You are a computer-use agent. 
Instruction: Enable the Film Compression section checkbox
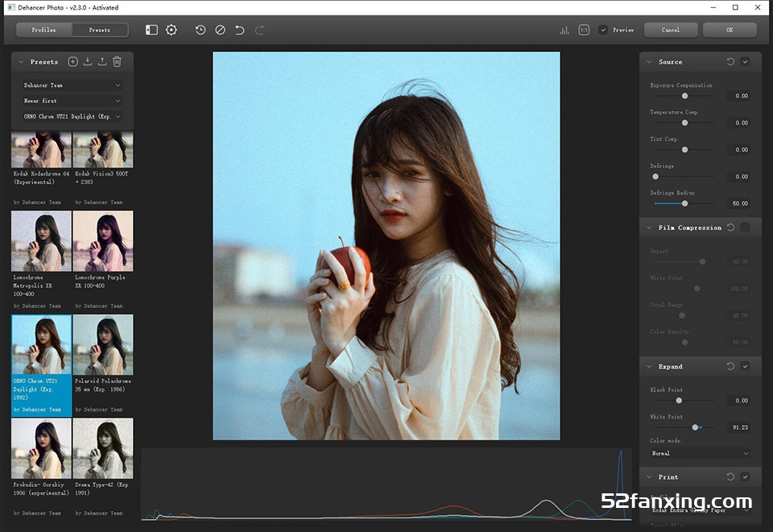pyautogui.click(x=745, y=227)
